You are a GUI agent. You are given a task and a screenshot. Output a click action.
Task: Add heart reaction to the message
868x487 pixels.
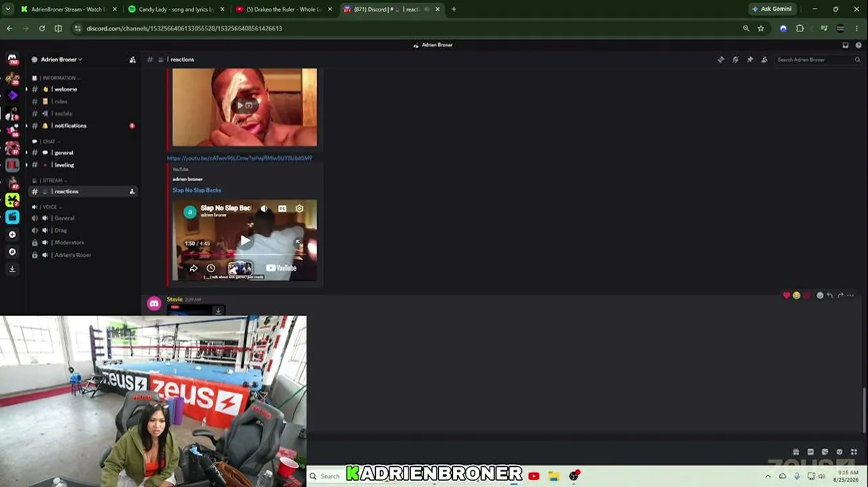[786, 296]
